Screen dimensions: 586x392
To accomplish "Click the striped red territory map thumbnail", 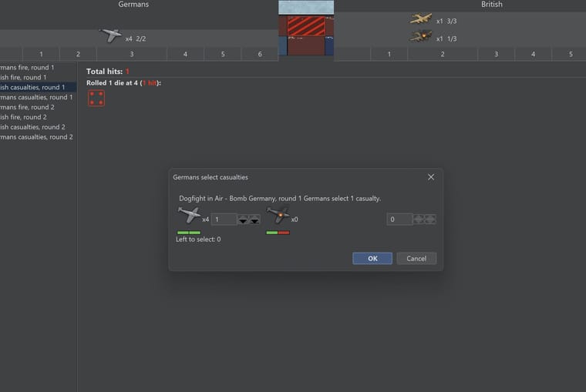I will tap(306, 26).
